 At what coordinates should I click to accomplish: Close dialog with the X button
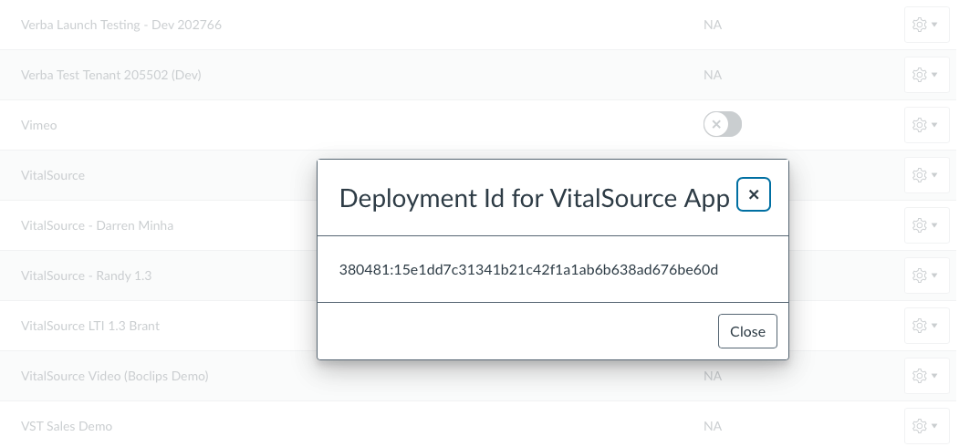pos(753,194)
